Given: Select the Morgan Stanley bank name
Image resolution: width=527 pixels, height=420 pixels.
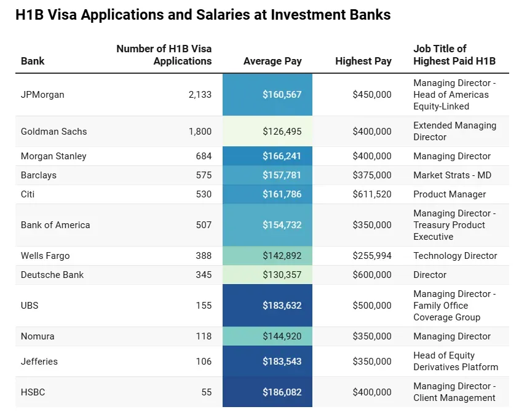Looking at the screenshot, I should tap(53, 156).
